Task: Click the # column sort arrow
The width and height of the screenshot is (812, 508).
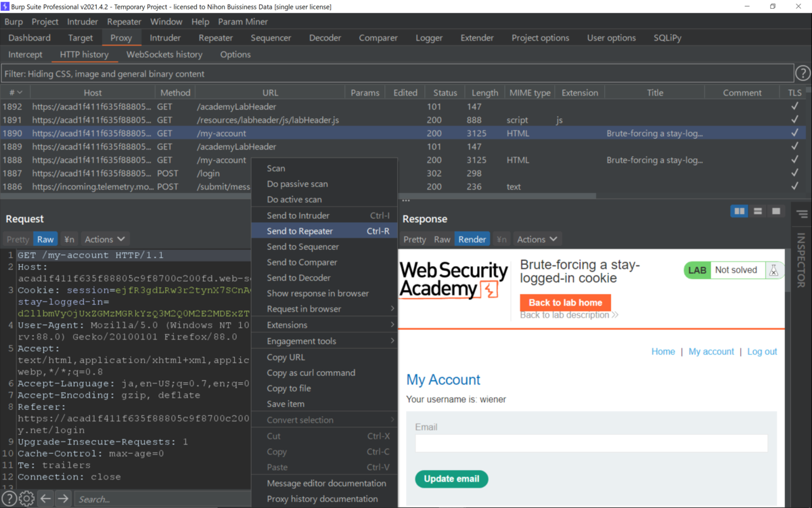Action: [20, 93]
